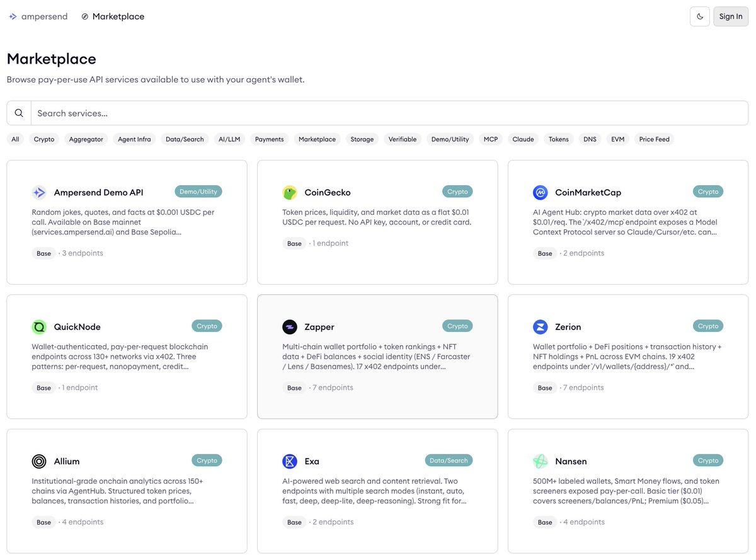756x560 pixels.
Task: Click the Base tag on CoinGecko card
Action: point(295,244)
